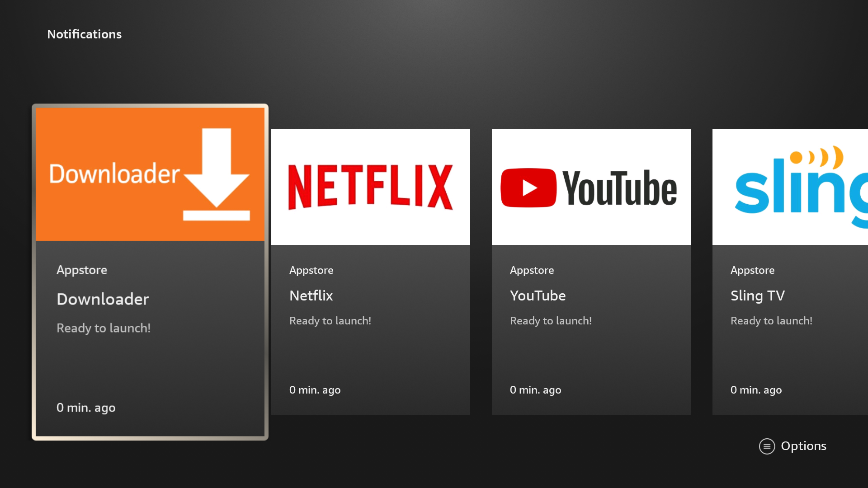
Task: Select the highlighted Downloader notification card
Action: point(150,271)
